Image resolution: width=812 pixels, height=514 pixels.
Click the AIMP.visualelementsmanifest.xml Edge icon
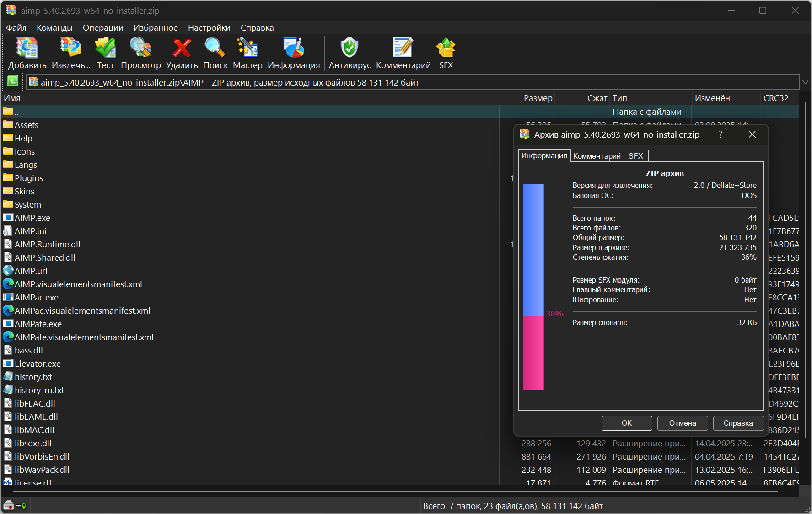[8, 284]
